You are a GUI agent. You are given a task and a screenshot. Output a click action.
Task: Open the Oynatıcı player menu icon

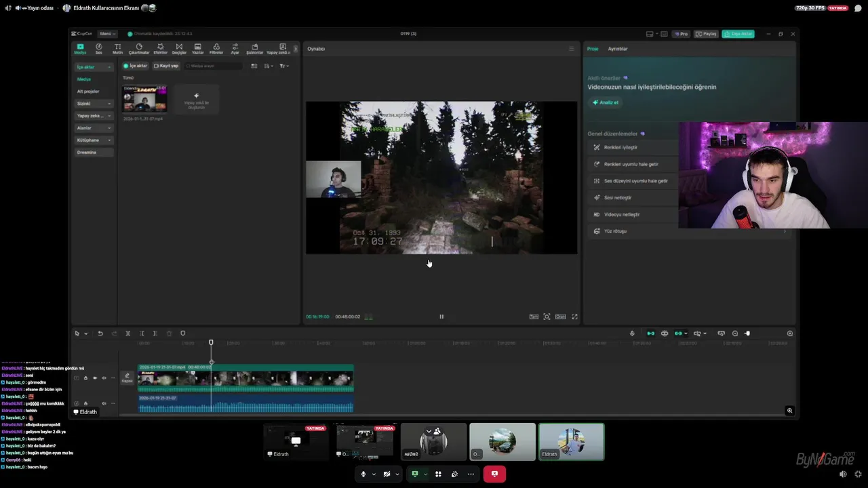point(571,49)
